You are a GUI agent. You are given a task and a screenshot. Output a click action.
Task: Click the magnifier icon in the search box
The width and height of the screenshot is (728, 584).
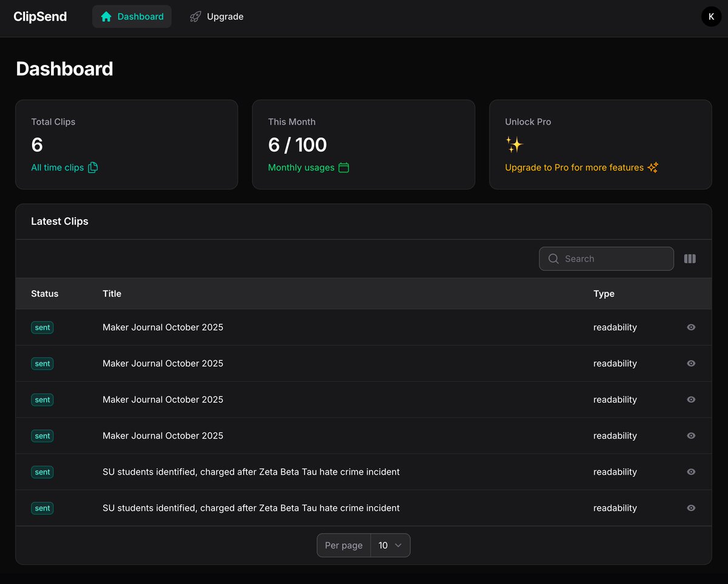click(553, 258)
